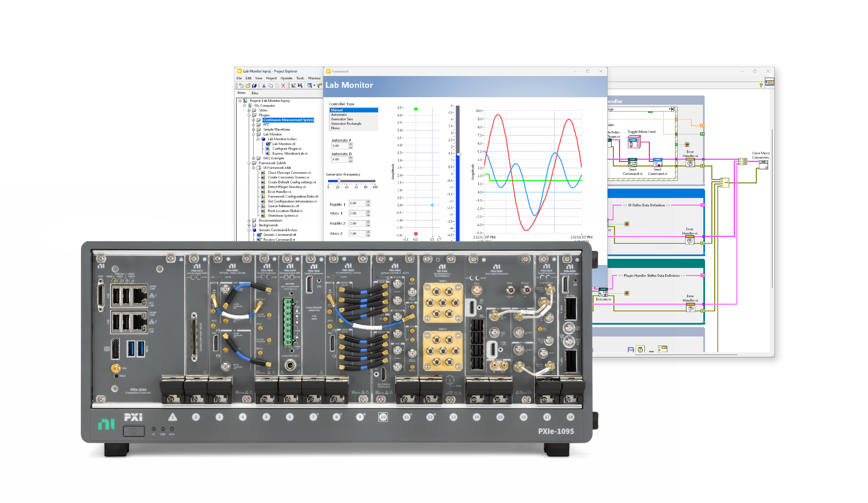Select Noise controller type option
Image resolution: width=868 pixels, height=503 pixels.
tap(335, 128)
